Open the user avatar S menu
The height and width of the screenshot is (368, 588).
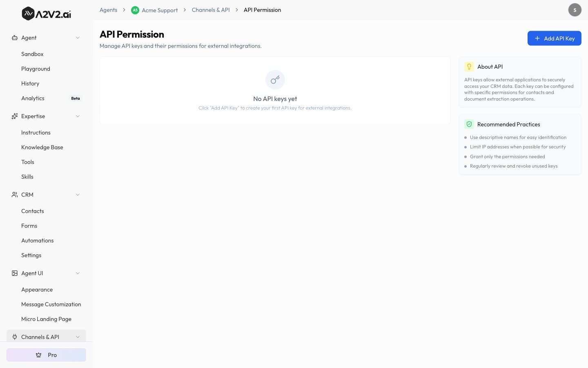(575, 10)
